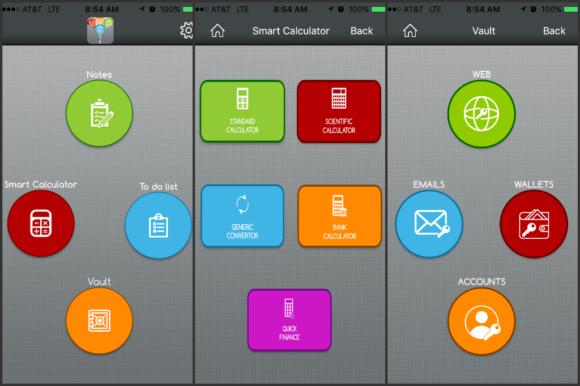Open the blue EMAILS envelope icon
This screenshot has height=386, width=580.
pos(429,224)
